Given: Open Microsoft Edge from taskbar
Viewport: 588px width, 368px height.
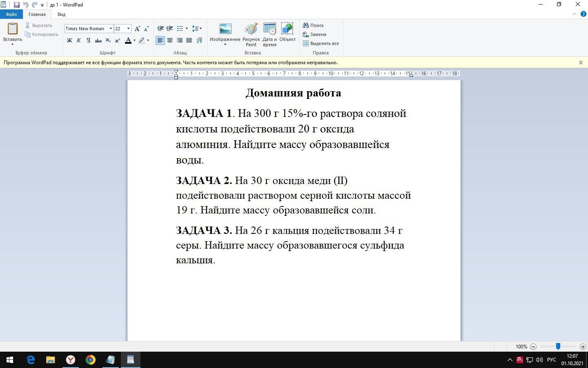Looking at the screenshot, I should [31, 360].
